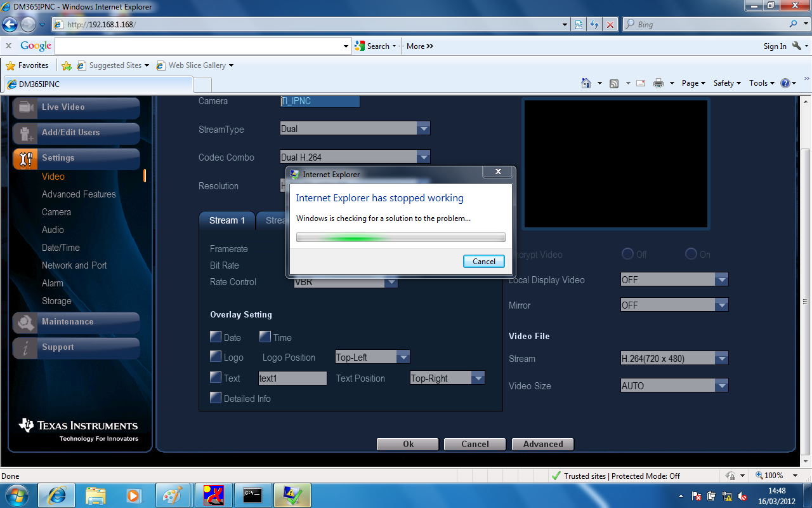Open the Text Position dropdown
Viewport: 812px width, 508px height.
click(478, 378)
